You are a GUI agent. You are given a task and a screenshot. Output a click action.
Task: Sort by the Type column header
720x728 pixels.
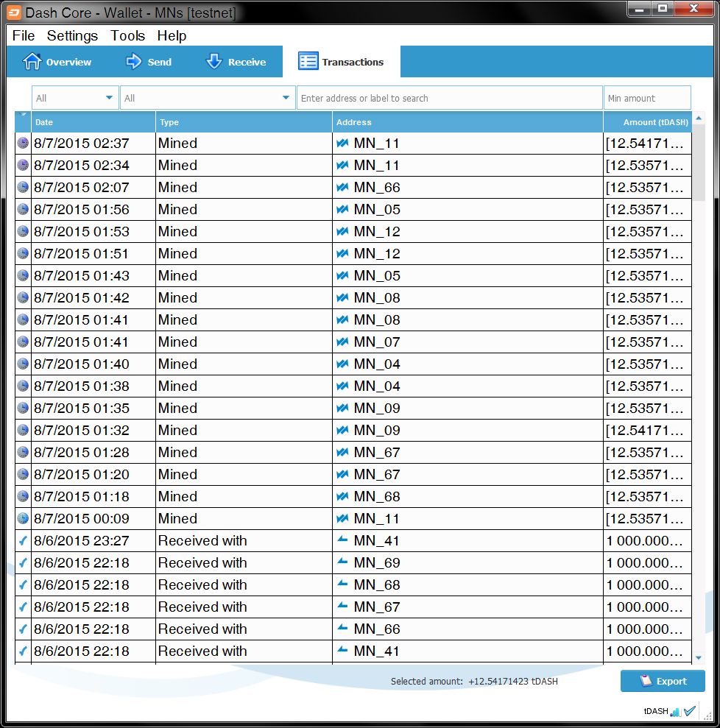pyautogui.click(x=244, y=122)
